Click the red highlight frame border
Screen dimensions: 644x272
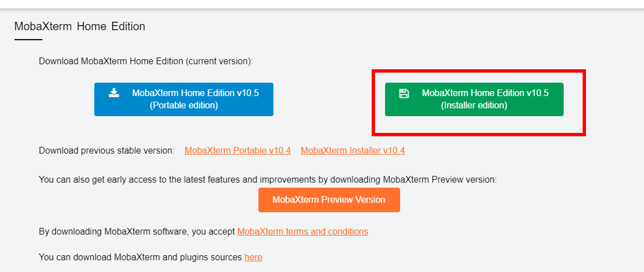pos(478,71)
